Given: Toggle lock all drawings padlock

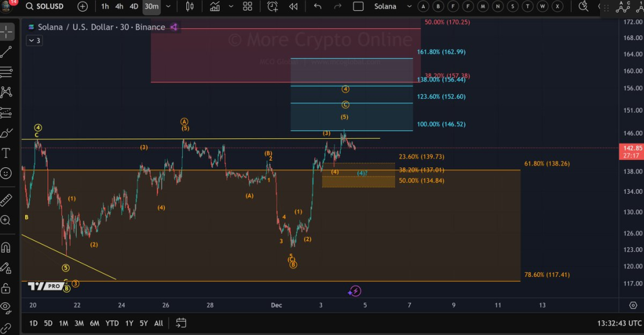Looking at the screenshot, I should tap(6, 288).
